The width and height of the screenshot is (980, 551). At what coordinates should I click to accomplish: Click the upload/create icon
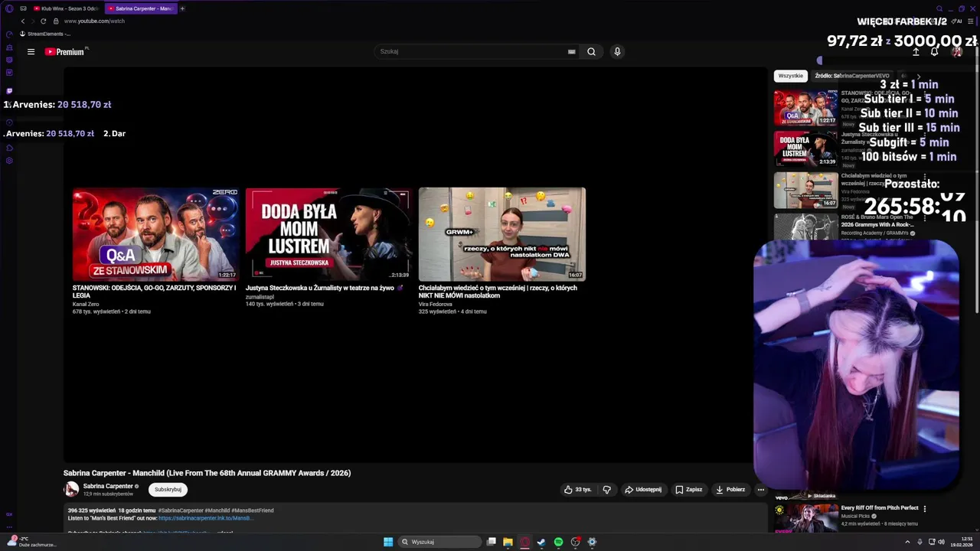tap(916, 52)
